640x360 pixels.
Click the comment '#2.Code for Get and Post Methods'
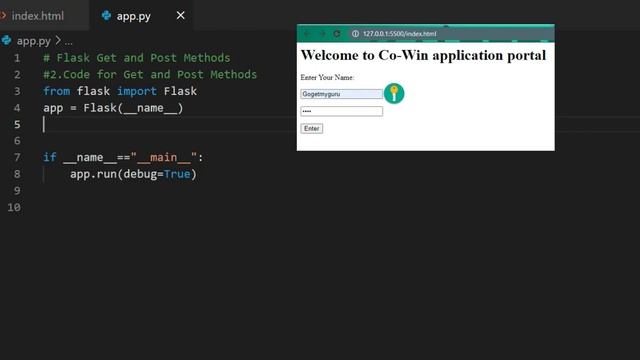coord(150,75)
